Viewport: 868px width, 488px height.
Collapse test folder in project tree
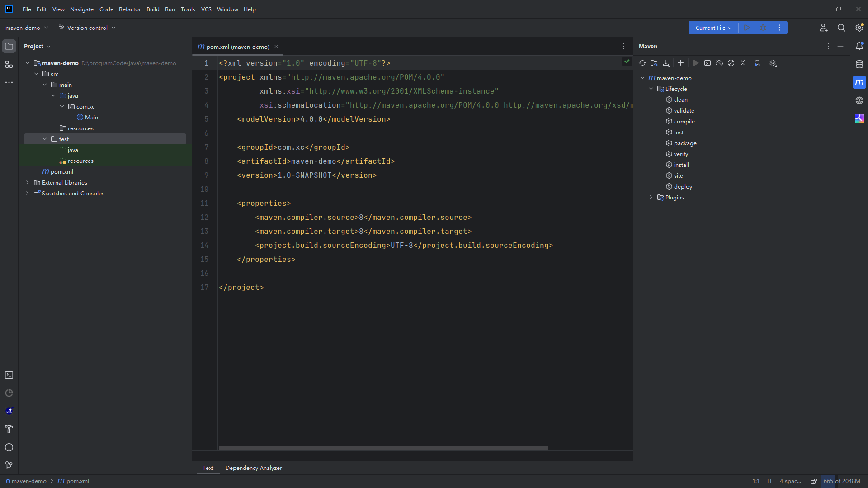(x=45, y=139)
